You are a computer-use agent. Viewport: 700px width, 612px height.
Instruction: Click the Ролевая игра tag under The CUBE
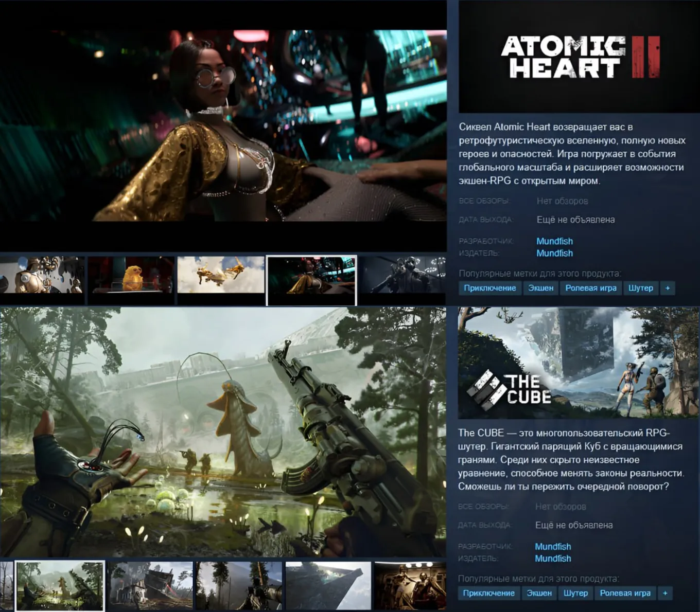point(625,593)
